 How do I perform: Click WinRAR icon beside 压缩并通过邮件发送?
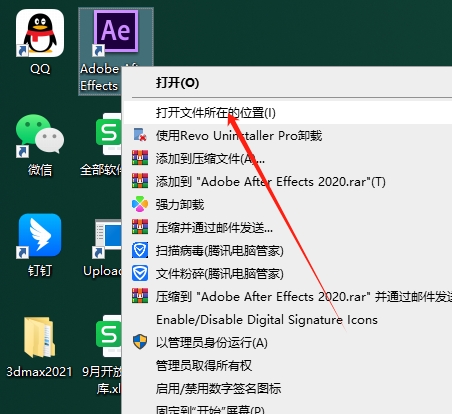click(x=140, y=227)
